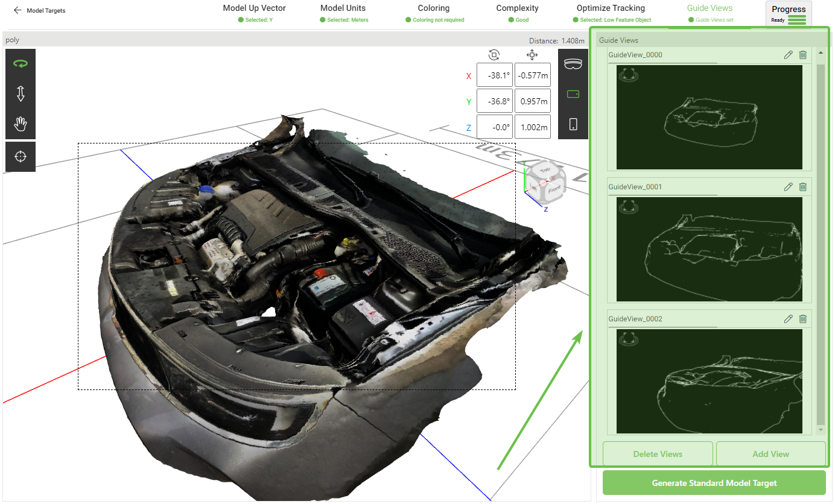Click Generate Standard Model Target
Screen dimensions: 835x504
(x=714, y=482)
